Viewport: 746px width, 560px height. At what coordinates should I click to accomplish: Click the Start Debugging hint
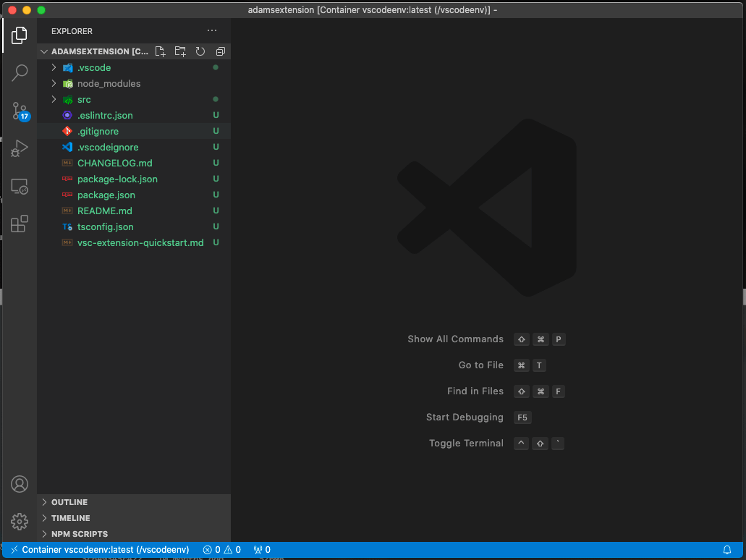(x=465, y=417)
